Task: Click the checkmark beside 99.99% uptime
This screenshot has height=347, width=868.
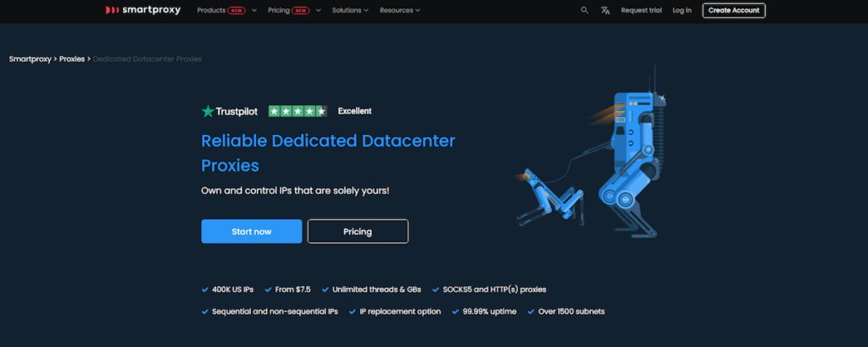Action: 456,311
